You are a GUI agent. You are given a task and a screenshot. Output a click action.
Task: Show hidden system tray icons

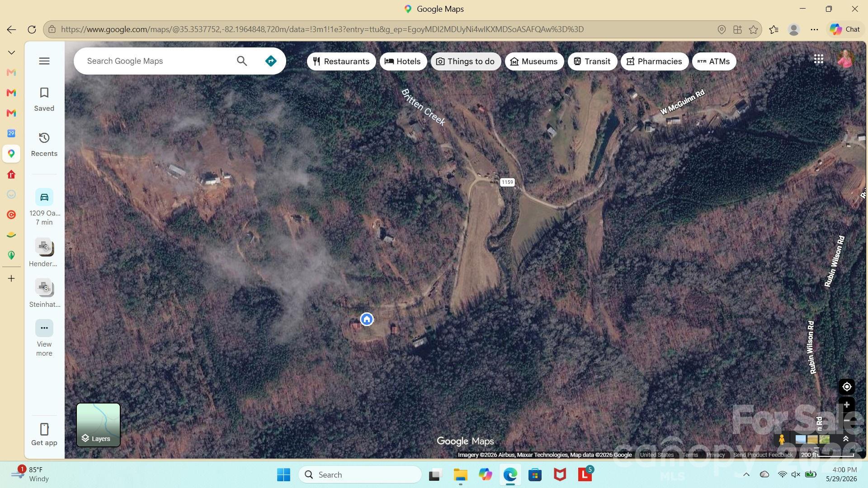746,474
